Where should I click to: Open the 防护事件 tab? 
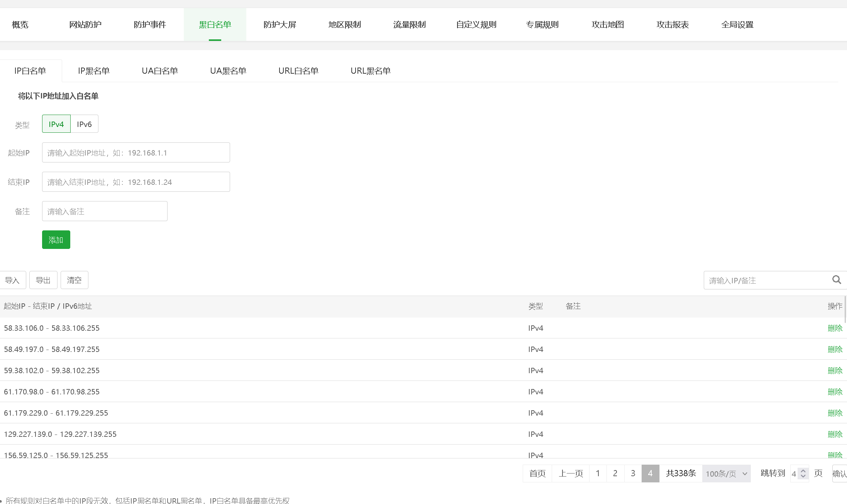tap(150, 25)
